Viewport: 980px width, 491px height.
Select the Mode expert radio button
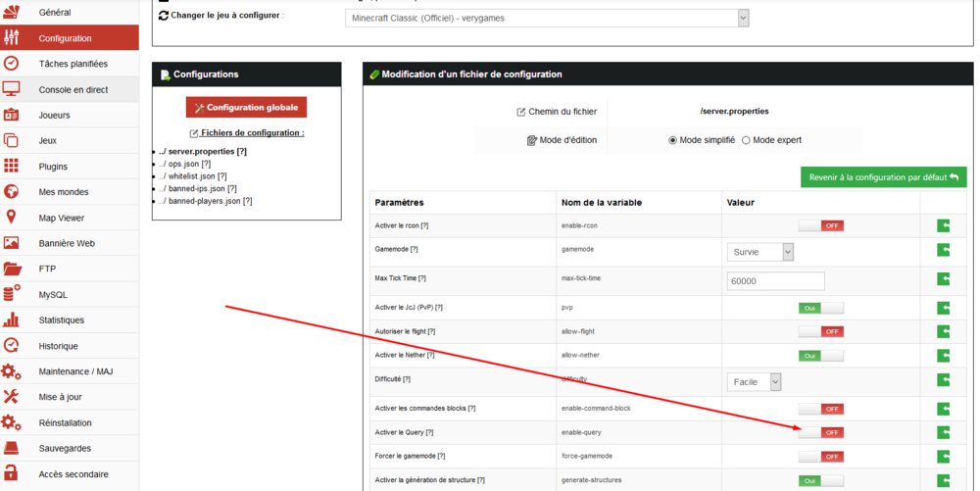pyautogui.click(x=746, y=140)
